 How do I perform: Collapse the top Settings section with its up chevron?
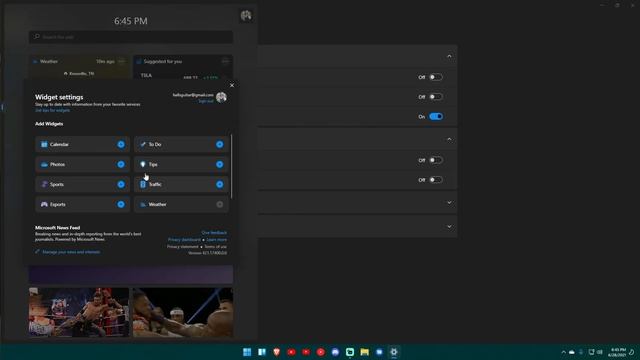coord(449,56)
